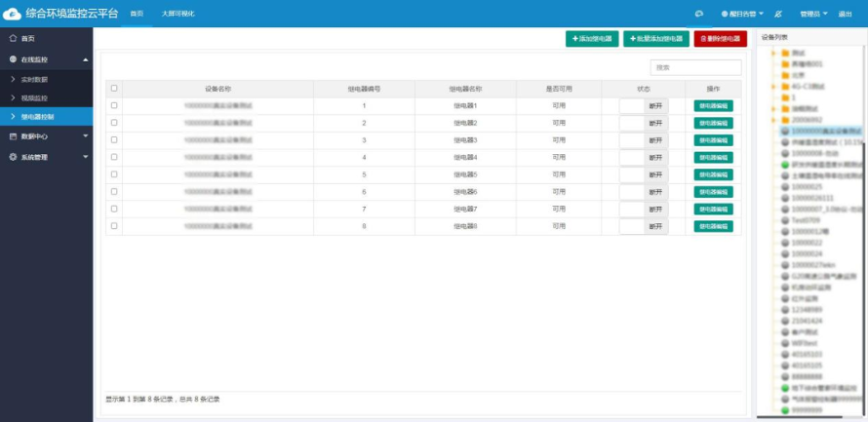Image resolution: width=868 pixels, height=422 pixels.
Task: Select Test0709 in the device tree
Action: coord(806,220)
